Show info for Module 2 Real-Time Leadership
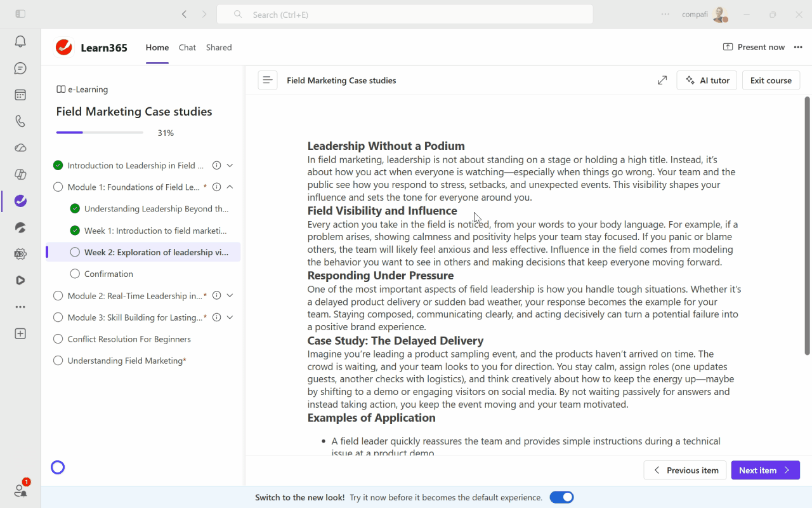Screen dimensions: 812x508 click(216, 295)
